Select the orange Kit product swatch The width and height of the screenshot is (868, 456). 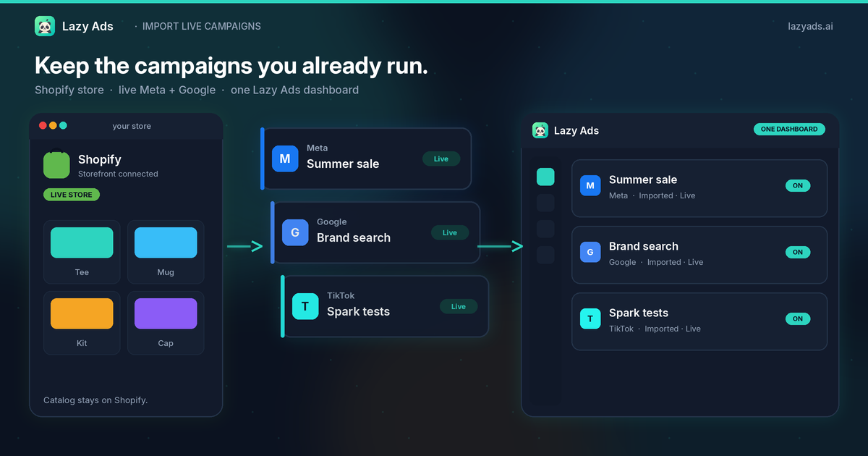coord(82,313)
